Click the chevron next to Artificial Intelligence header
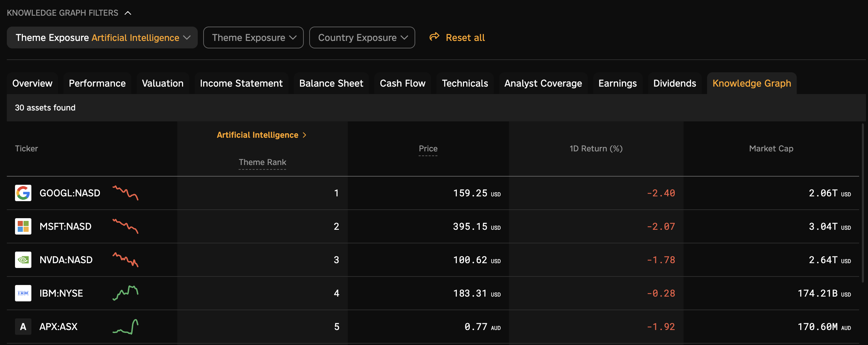The width and height of the screenshot is (868, 345). (x=304, y=135)
